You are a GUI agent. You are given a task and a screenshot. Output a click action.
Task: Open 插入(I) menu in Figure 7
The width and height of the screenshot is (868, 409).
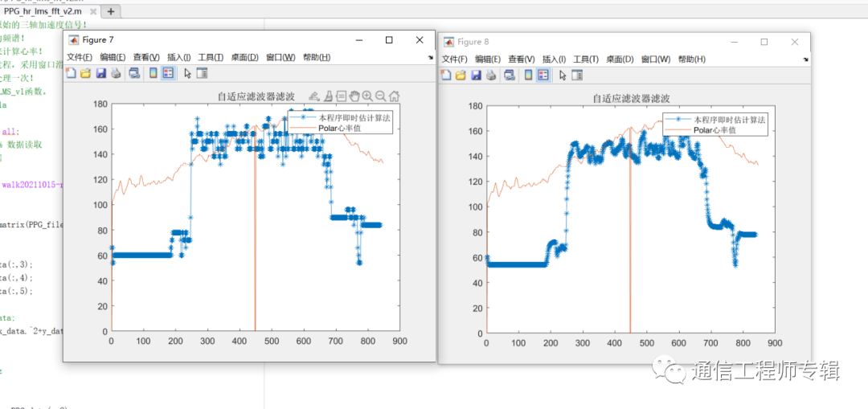click(x=178, y=57)
